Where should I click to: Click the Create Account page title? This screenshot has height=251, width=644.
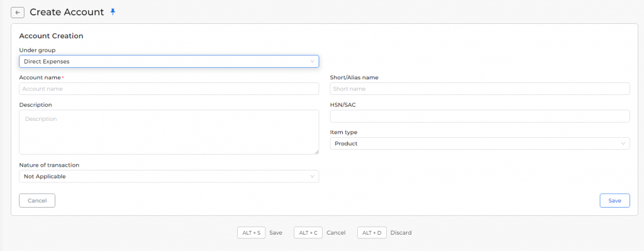pyautogui.click(x=67, y=13)
